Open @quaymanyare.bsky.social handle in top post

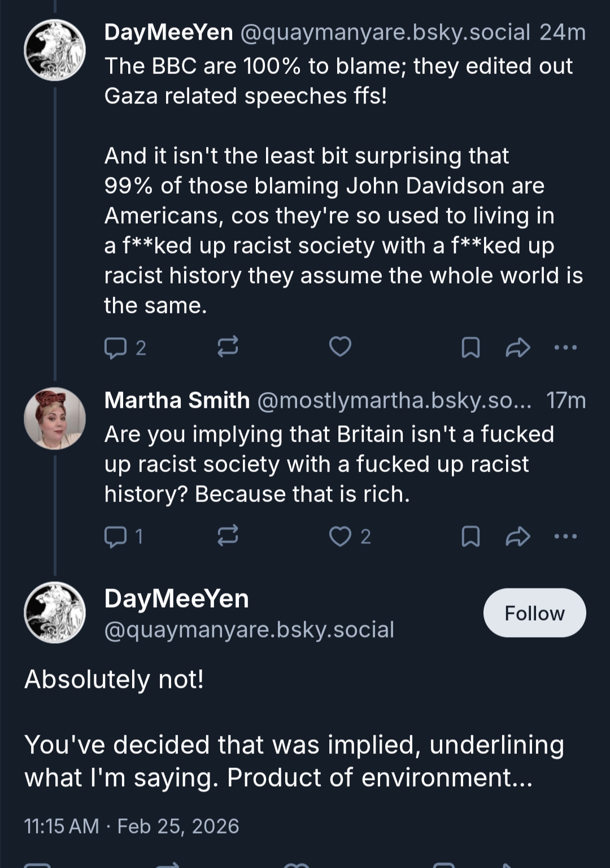click(385, 33)
